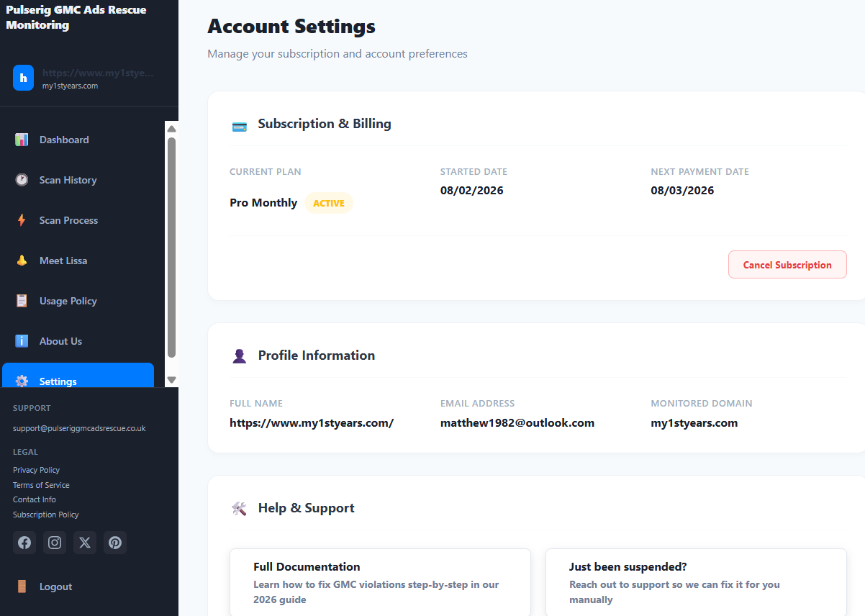The width and height of the screenshot is (865, 616).
Task: Open Meet Lissa menu item
Action: point(63,261)
